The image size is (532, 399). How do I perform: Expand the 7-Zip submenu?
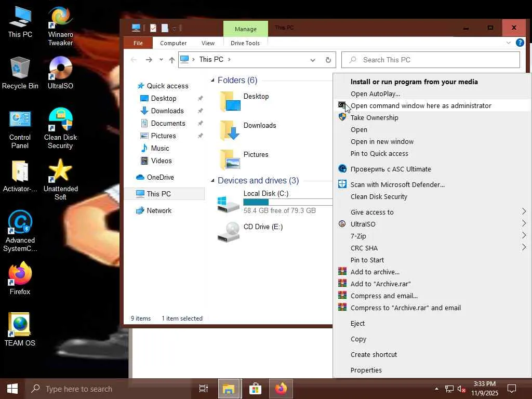[524, 235]
